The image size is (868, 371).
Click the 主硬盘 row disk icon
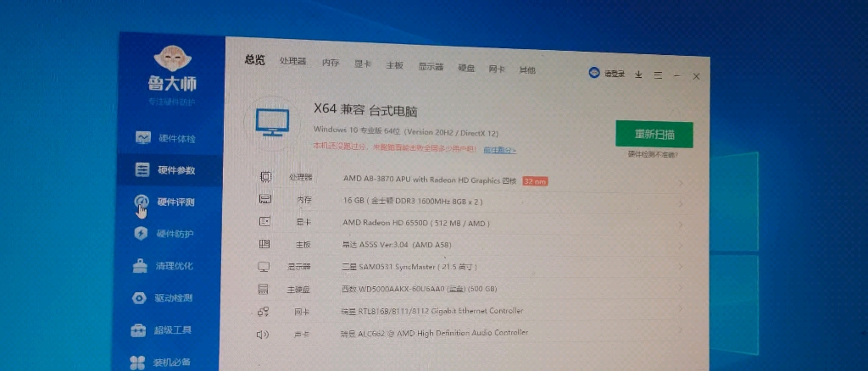point(264,289)
